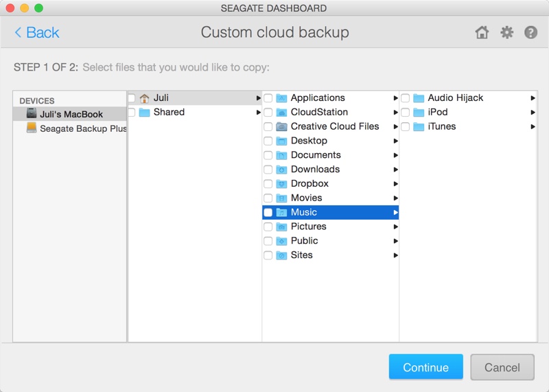
Task: Expand the Pictures folder arrow
Action: click(x=395, y=227)
